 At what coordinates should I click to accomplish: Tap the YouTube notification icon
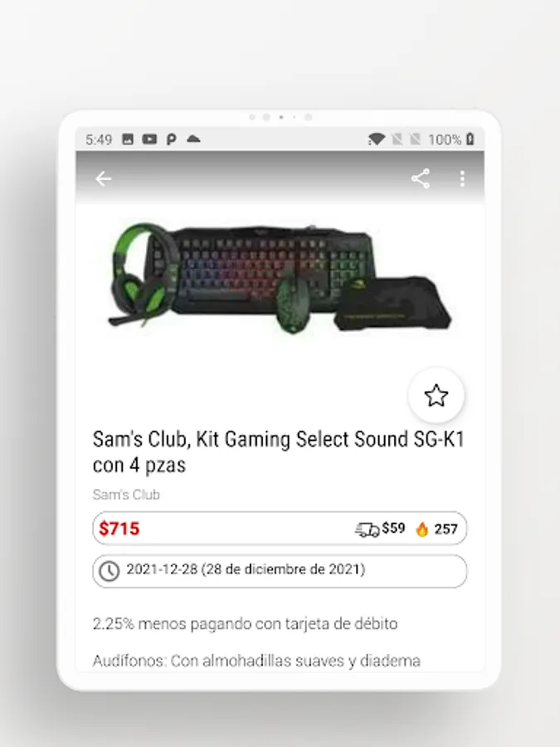149,139
